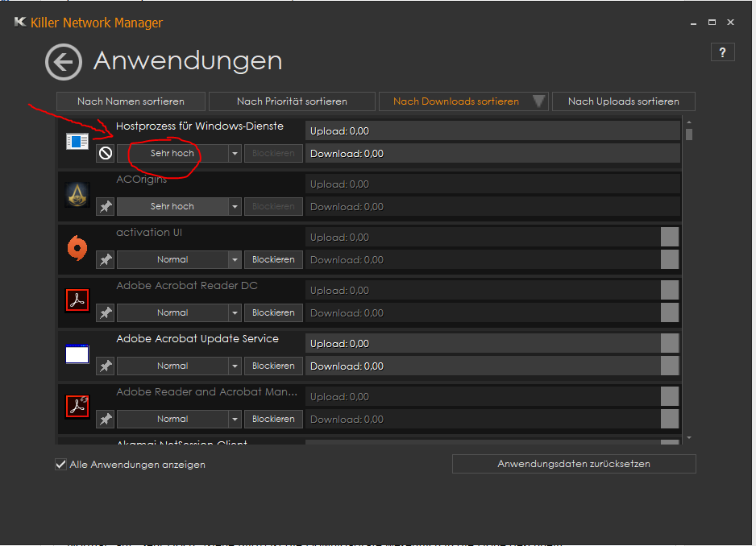Image resolution: width=756 pixels, height=546 pixels.
Task: Toggle the pin icon for Adobe Acrobat Reader DC
Action: 105,312
